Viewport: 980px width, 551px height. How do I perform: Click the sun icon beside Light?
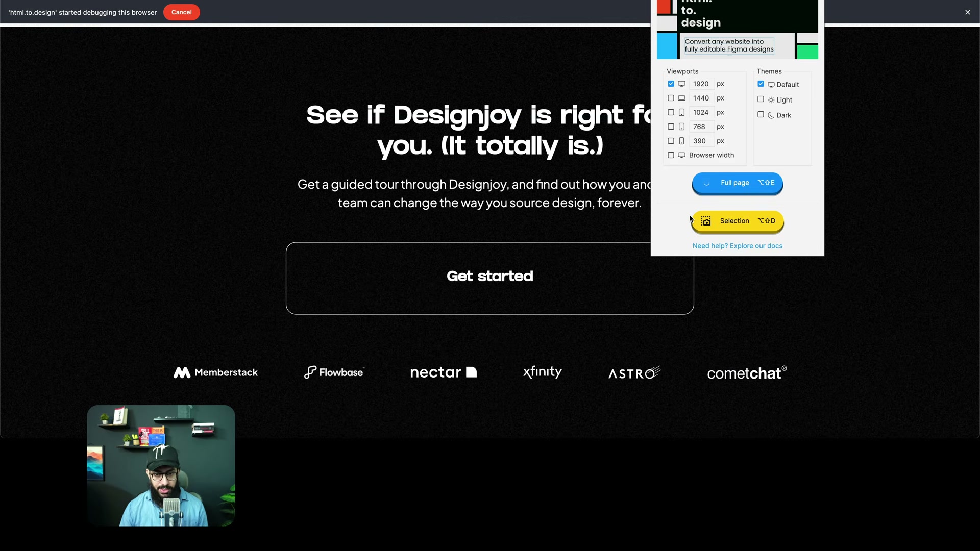(771, 100)
